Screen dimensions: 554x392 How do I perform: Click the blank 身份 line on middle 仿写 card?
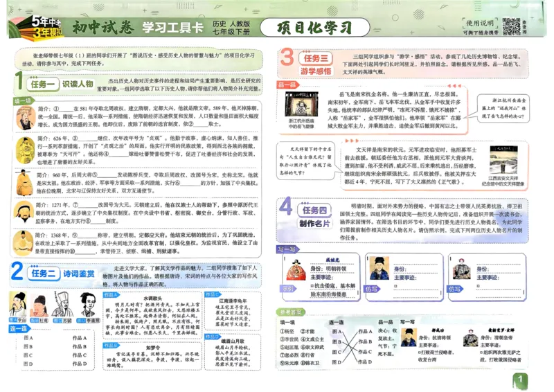click(417, 269)
